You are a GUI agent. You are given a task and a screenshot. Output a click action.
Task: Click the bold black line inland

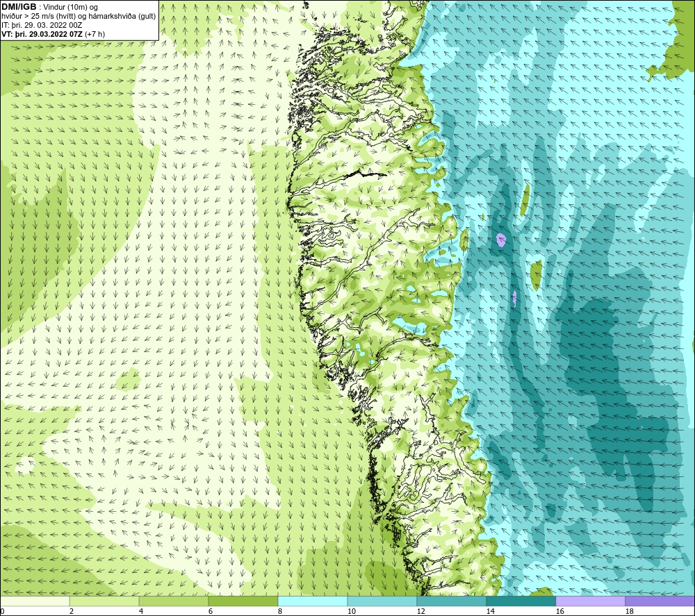367,173
